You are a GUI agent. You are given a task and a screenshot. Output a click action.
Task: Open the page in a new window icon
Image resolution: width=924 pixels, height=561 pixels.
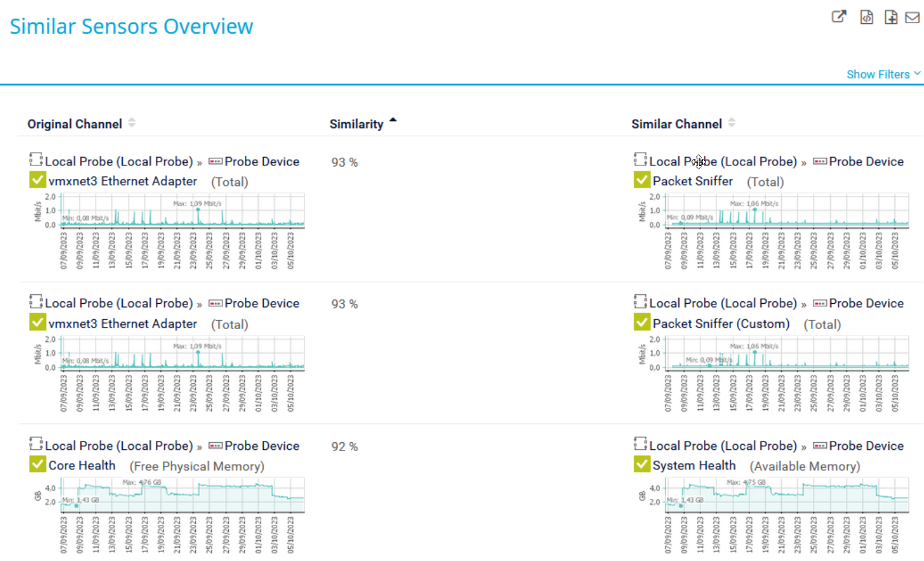(x=839, y=17)
